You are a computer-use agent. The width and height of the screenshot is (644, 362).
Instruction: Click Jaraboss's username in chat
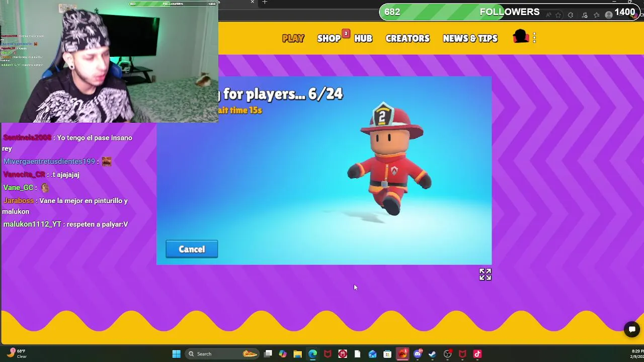pos(19,201)
